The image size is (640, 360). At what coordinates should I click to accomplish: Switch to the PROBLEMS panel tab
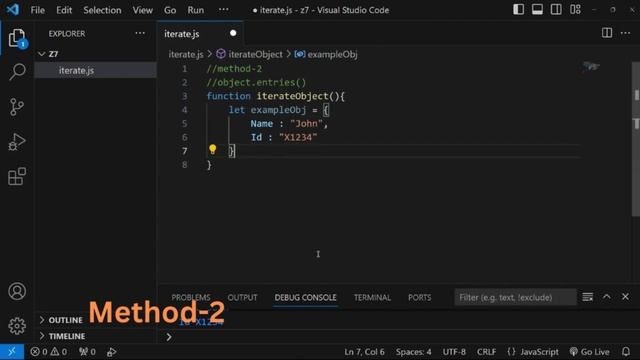coord(191,298)
